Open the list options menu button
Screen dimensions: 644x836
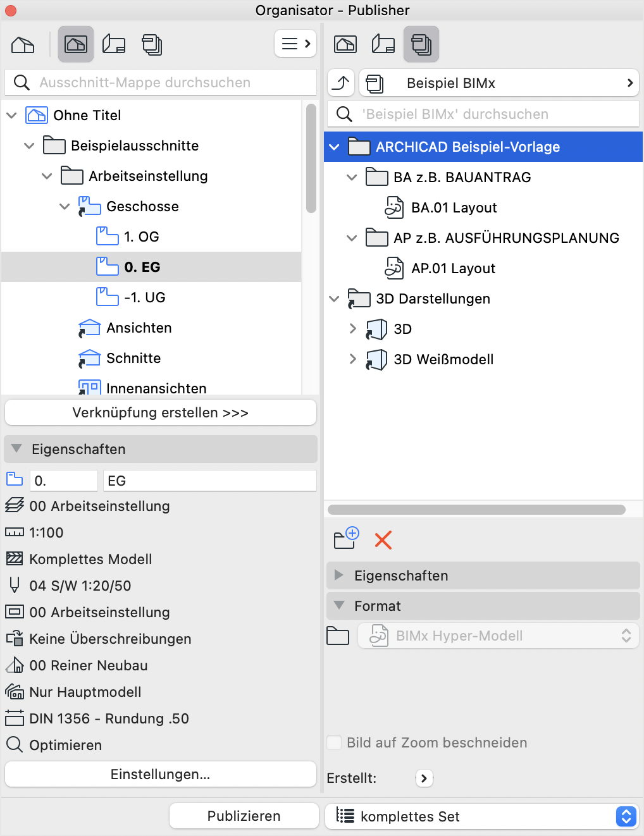(x=295, y=44)
